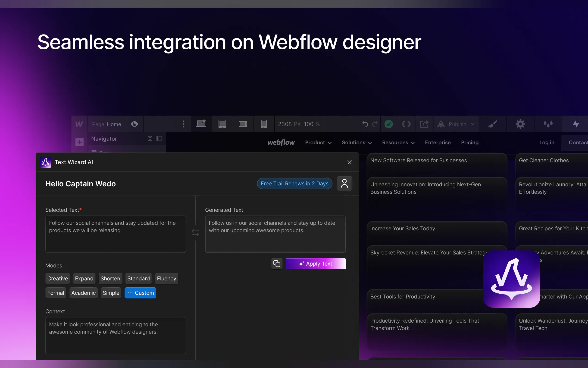Click inside the Selected Text field

coord(116,234)
